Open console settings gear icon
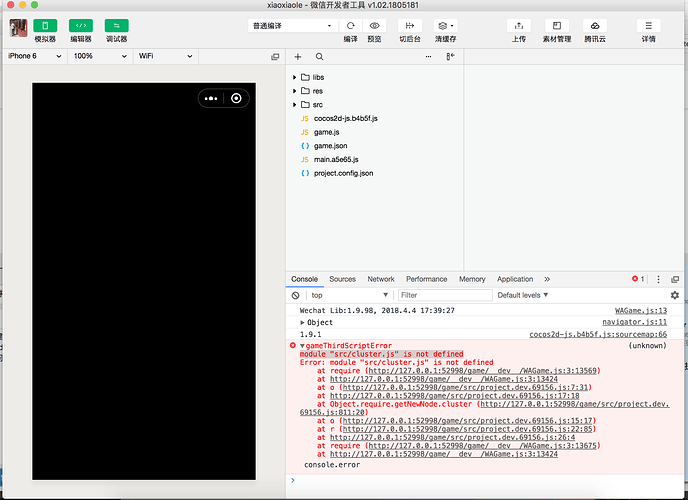Screen dimensions: 688x500 pyautogui.click(x=675, y=295)
